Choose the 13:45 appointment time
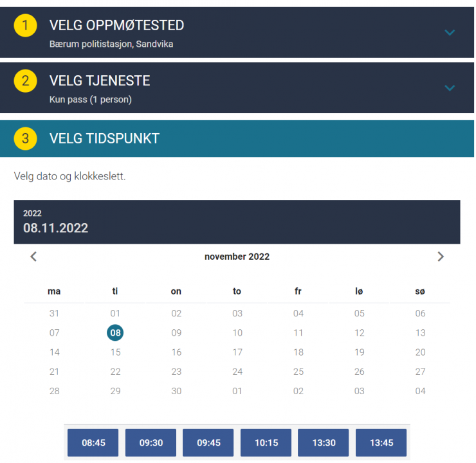Screen dimensions: 476x463 [381, 442]
